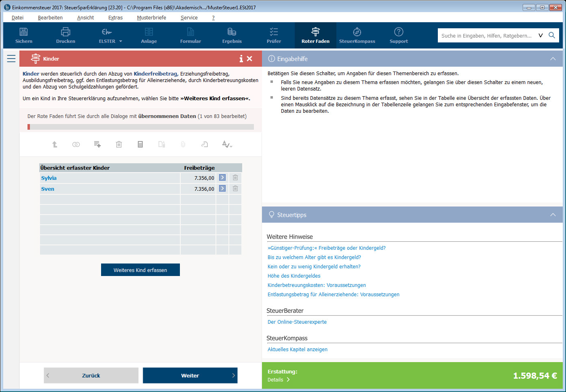The image size is (566, 392).
Task: Open the Günstiger-Prüfung Freibeträge oder Kindergeld link
Action: pyautogui.click(x=327, y=248)
